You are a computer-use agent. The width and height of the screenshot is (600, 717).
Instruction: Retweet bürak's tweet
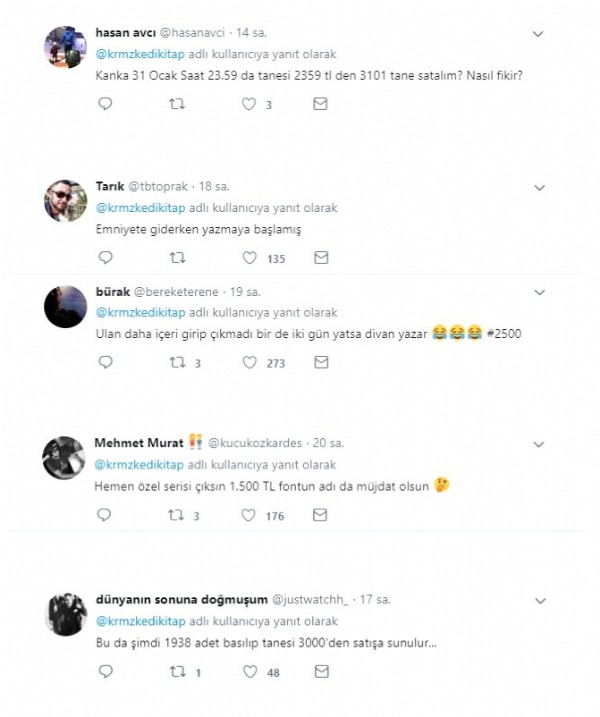click(x=177, y=363)
